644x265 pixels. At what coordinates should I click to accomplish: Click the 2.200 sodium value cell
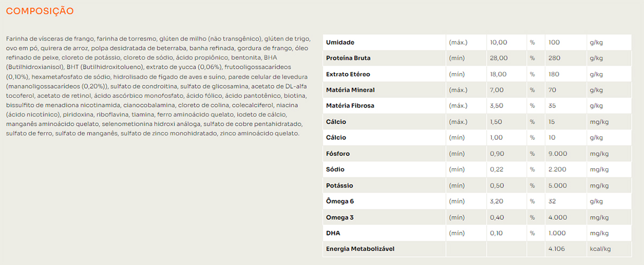tap(558, 170)
